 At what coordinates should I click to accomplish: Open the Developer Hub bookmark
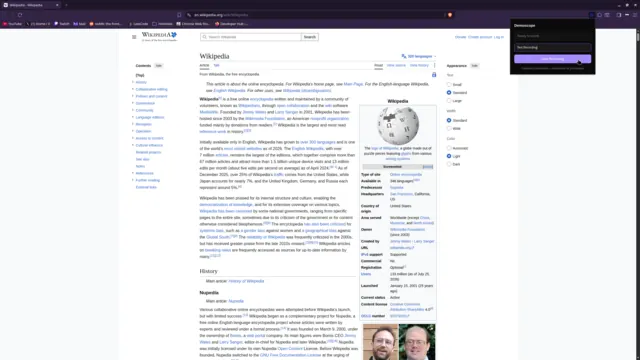click(x=231, y=24)
